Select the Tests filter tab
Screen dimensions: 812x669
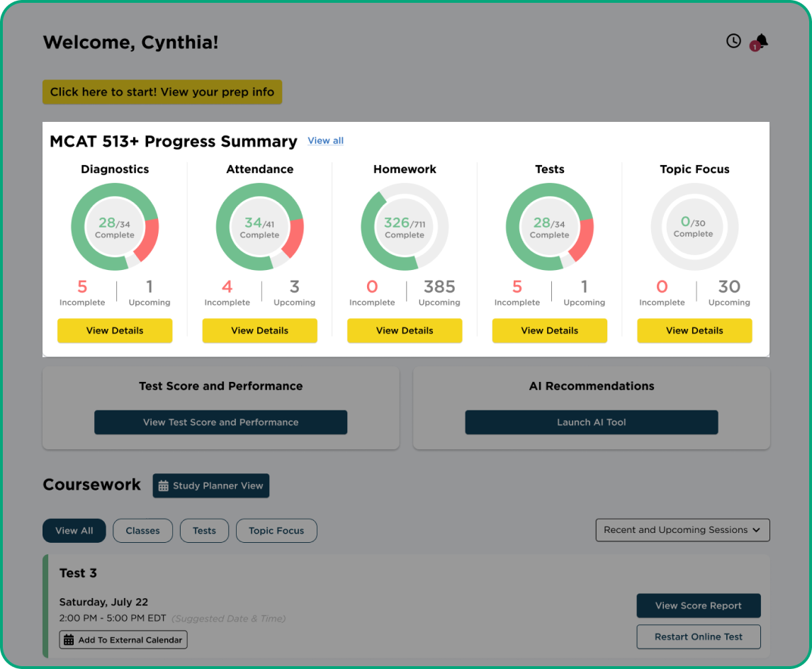(204, 531)
